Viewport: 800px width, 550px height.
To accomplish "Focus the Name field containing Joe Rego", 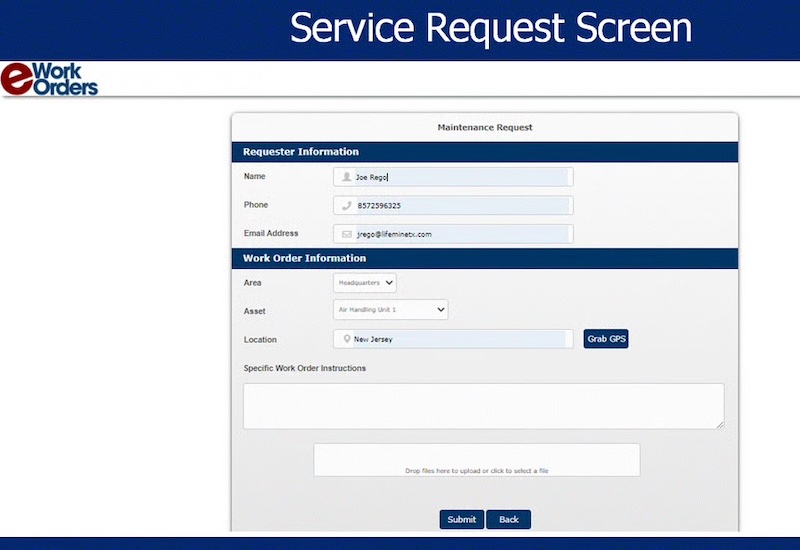I will tap(453, 177).
